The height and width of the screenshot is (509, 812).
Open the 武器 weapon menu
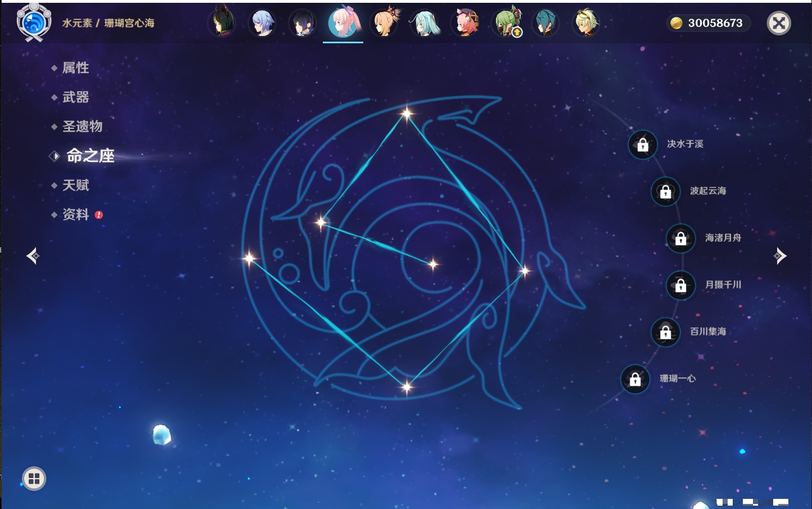(75, 97)
